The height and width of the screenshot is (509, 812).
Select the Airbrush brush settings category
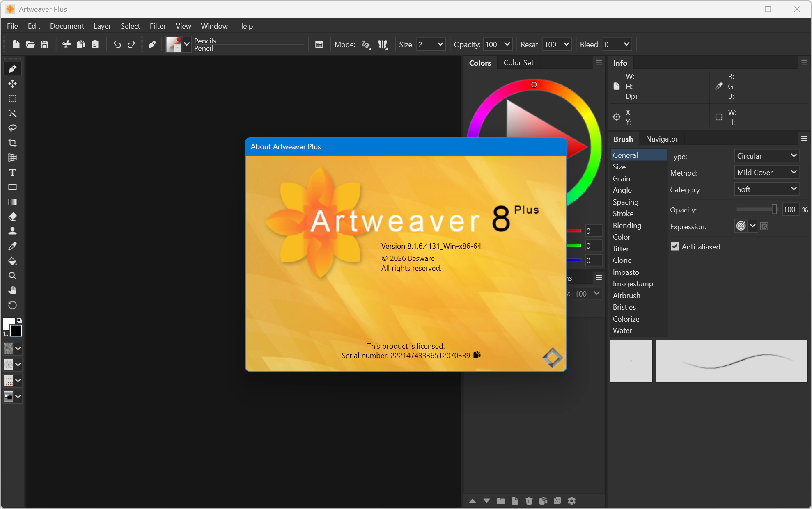point(638,296)
